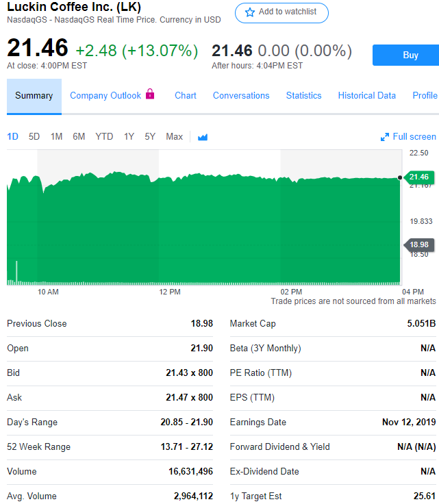Switch to the Chart tab
Screen dimensions: 439x504
pos(186,95)
